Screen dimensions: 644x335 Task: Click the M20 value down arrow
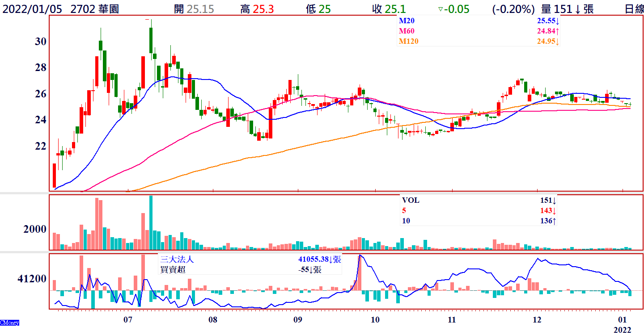(557, 21)
